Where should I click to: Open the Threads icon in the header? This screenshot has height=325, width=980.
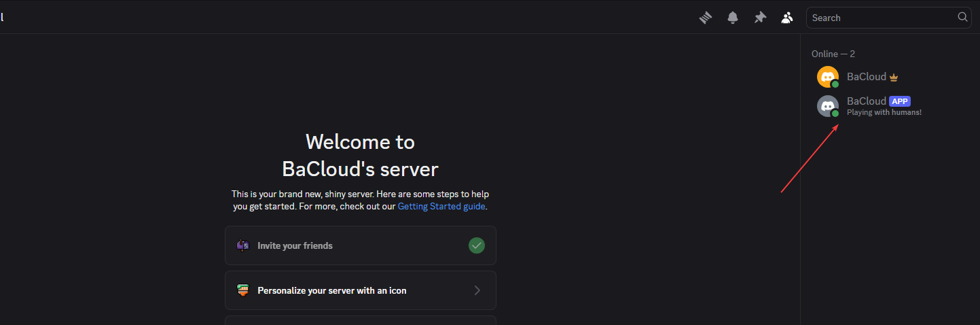coord(706,18)
